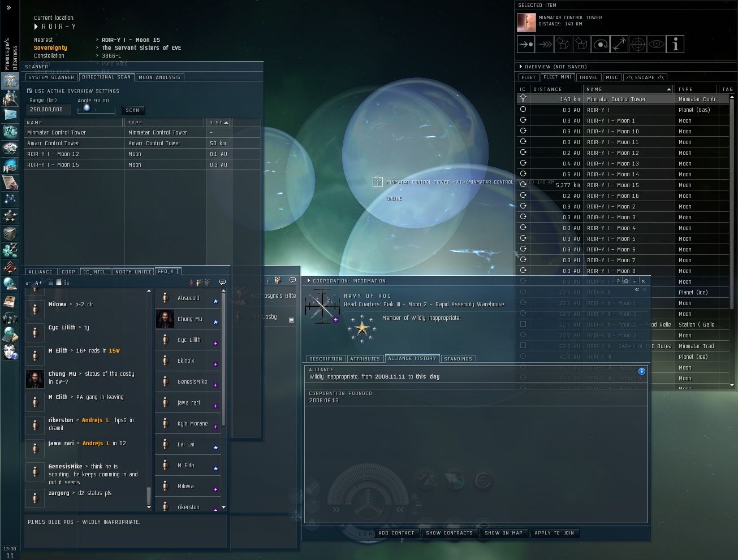Expand the Overview (Not Saved) triangle
Image resolution: width=738 pixels, height=560 pixels.
(521, 67)
